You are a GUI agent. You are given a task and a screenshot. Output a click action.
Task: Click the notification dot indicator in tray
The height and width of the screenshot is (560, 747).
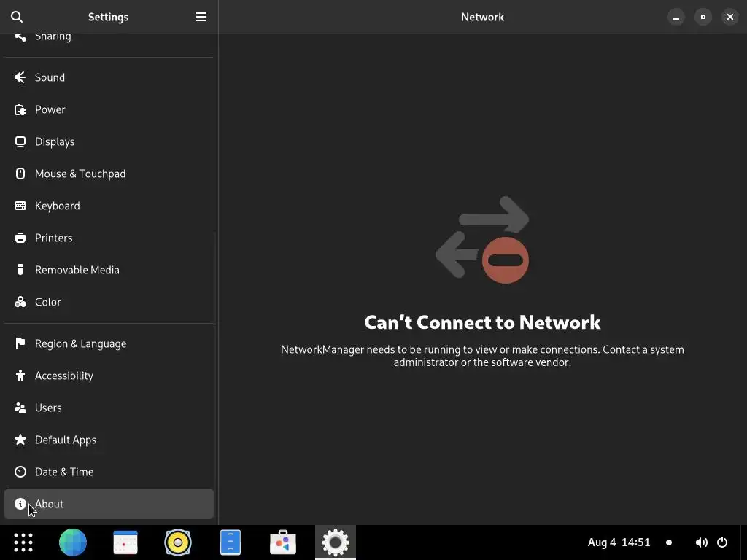pos(669,542)
